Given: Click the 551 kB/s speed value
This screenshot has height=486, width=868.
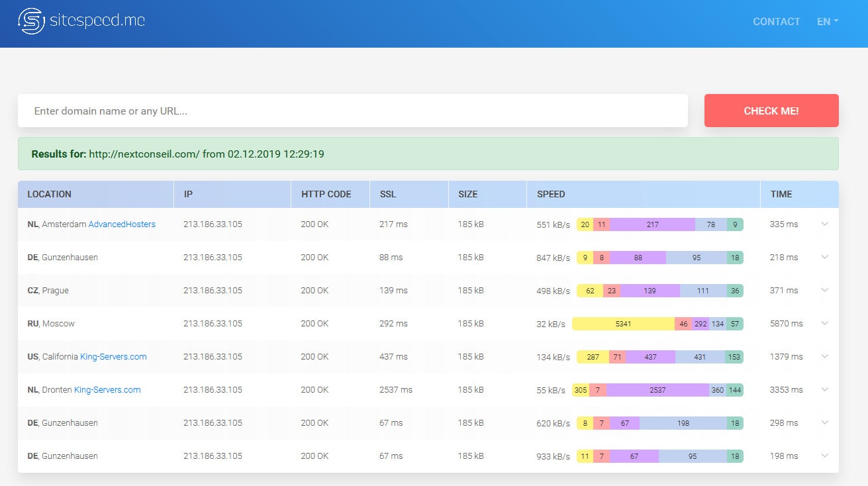Looking at the screenshot, I should pyautogui.click(x=553, y=224).
